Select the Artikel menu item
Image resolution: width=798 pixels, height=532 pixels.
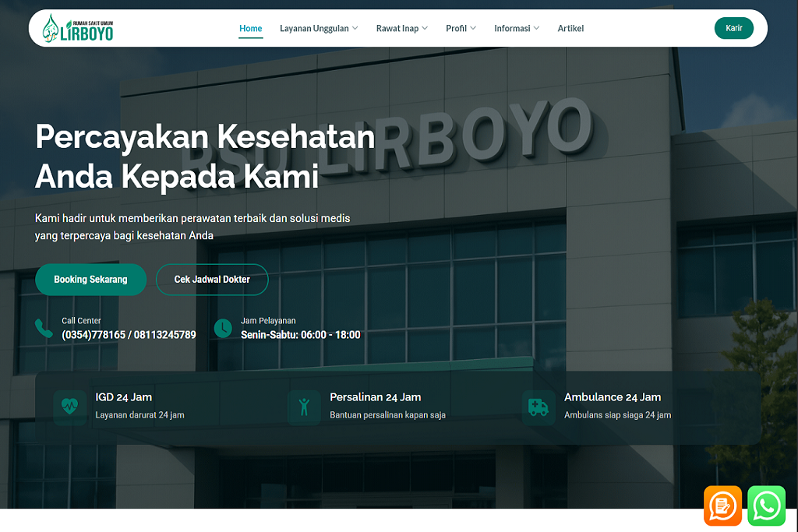[570, 28]
